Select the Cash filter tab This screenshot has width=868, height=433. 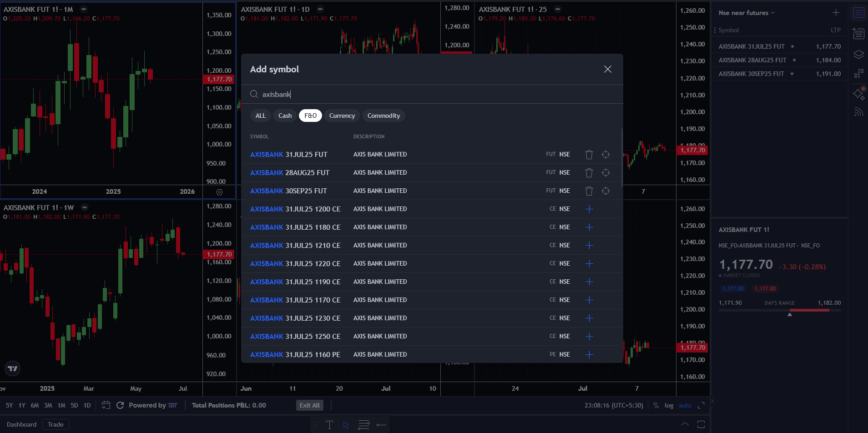point(285,116)
